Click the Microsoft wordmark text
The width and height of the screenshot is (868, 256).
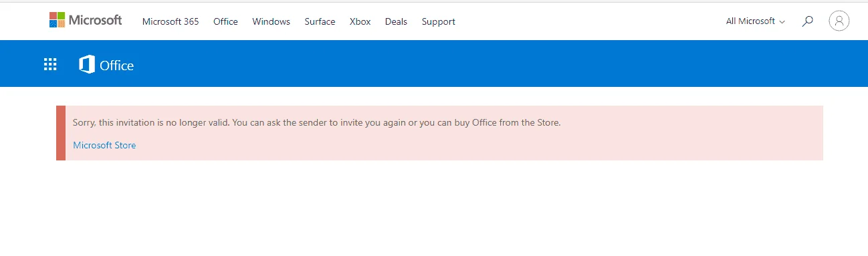click(95, 20)
